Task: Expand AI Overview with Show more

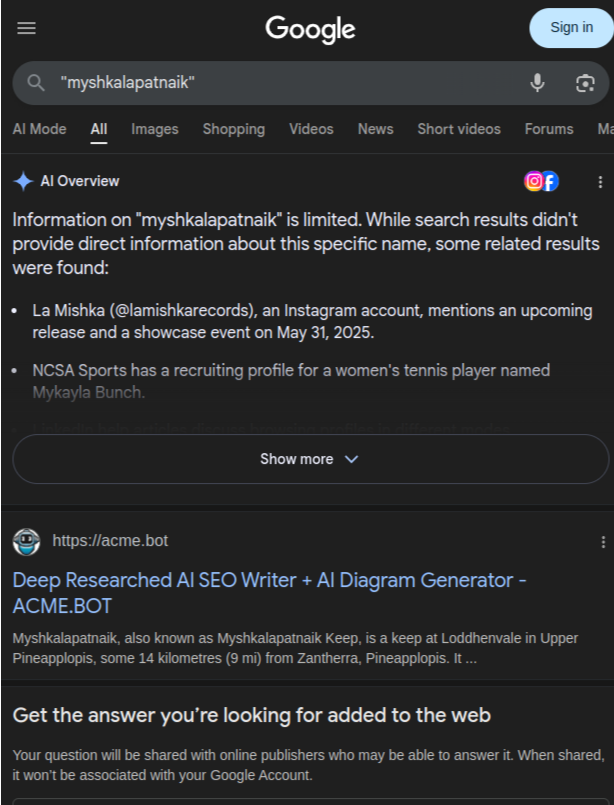Action: [x=310, y=459]
